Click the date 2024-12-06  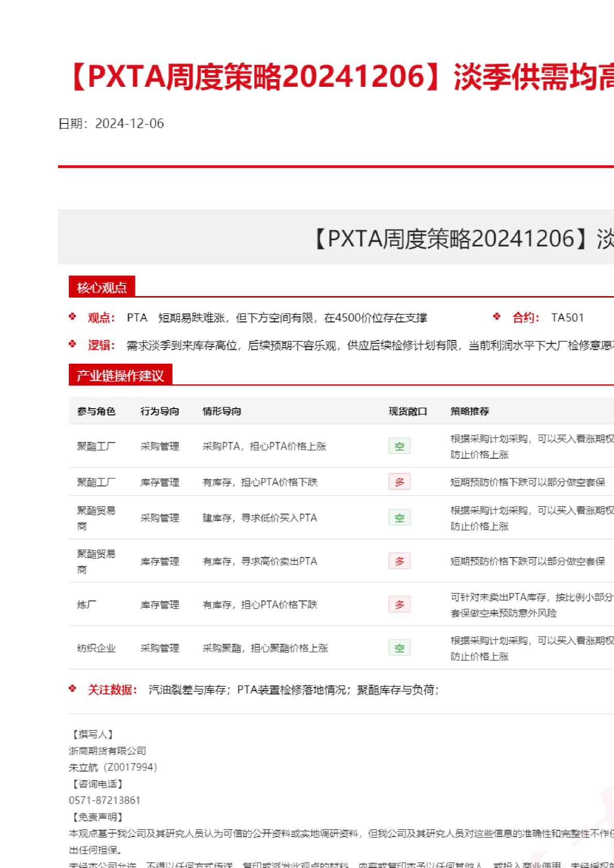click(x=129, y=124)
